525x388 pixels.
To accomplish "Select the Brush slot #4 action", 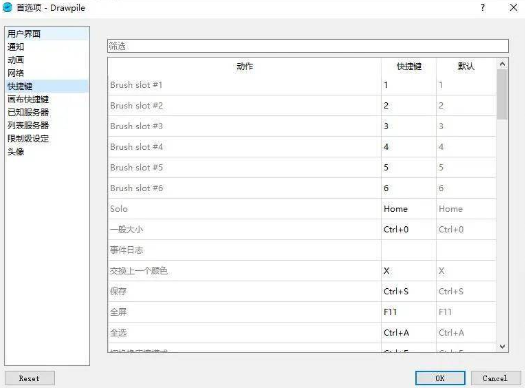I will coord(244,147).
